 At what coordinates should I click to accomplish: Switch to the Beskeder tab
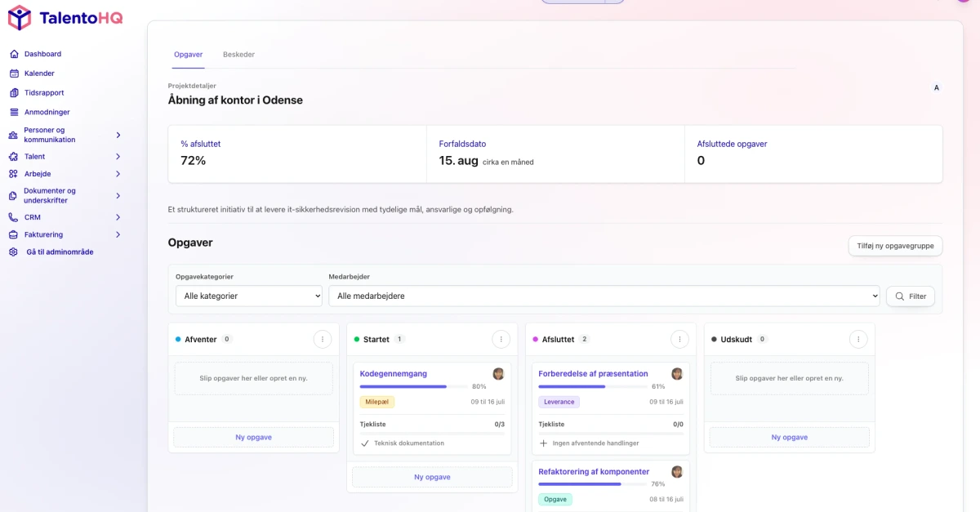coord(238,55)
